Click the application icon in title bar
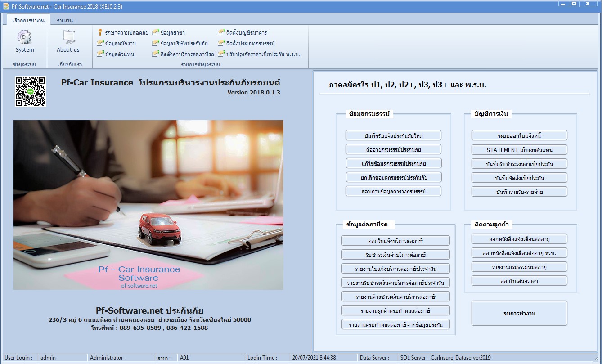The height and width of the screenshot is (364, 602). tap(6, 6)
